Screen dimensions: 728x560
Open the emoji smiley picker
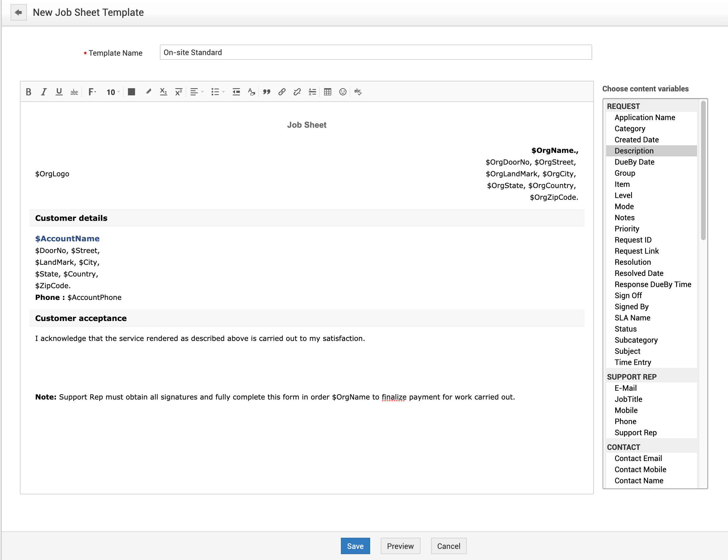[343, 92]
